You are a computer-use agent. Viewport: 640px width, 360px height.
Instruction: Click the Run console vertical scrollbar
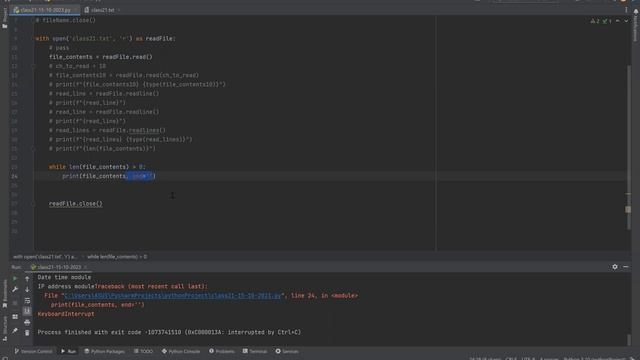pyautogui.click(x=629, y=339)
